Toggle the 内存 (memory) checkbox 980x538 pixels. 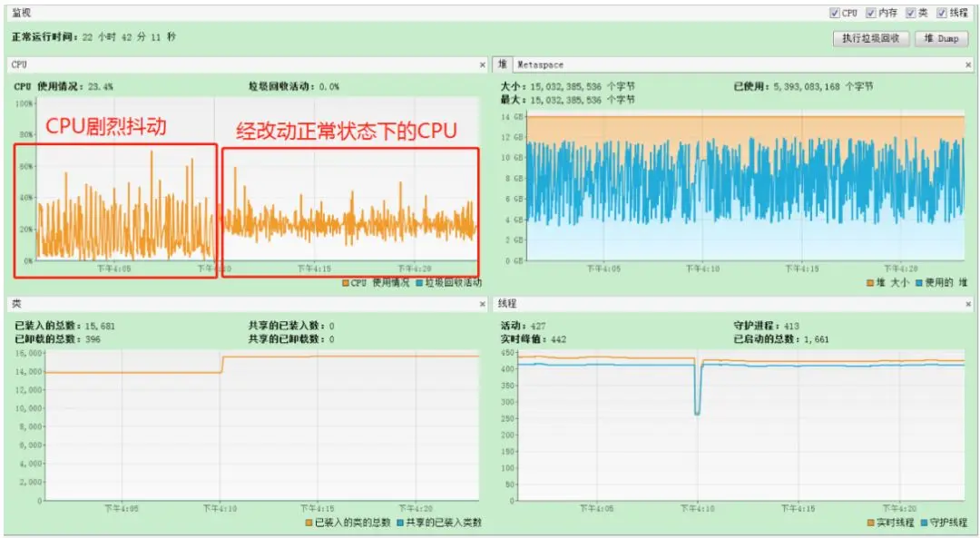(870, 13)
